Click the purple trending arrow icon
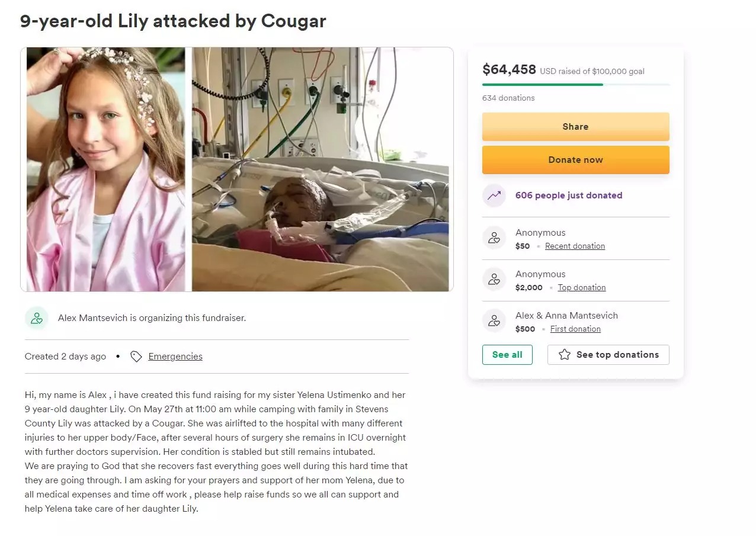Image resolution: width=756 pixels, height=536 pixels. 494,195
